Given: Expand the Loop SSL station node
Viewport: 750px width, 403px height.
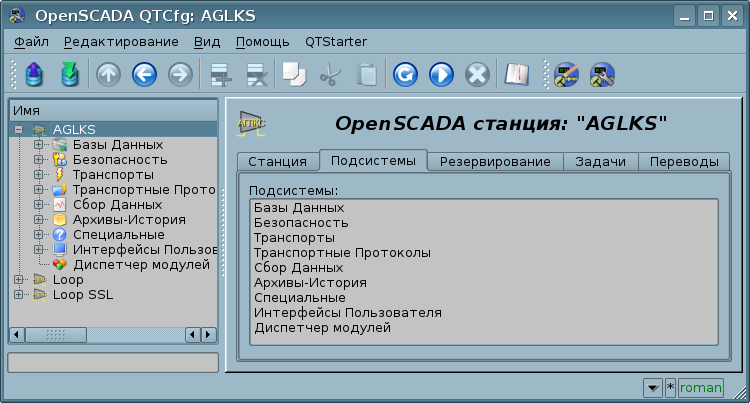Looking at the screenshot, I should pyautogui.click(x=19, y=295).
